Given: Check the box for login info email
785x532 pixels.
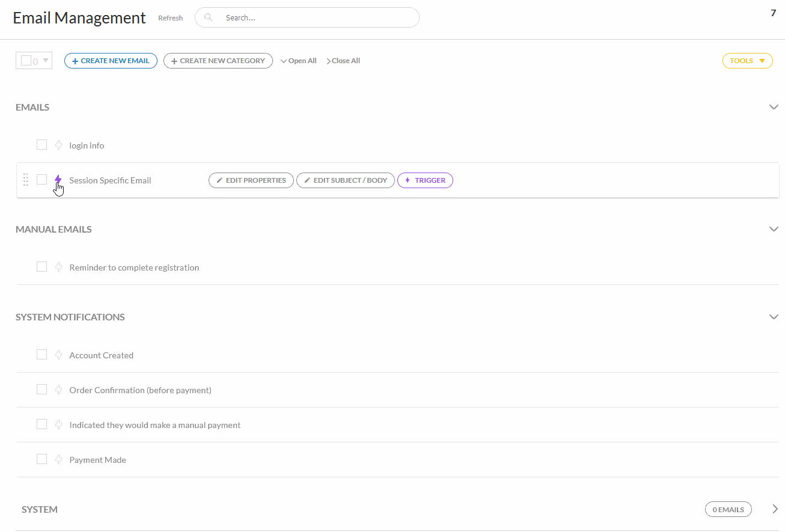Looking at the screenshot, I should coord(41,144).
